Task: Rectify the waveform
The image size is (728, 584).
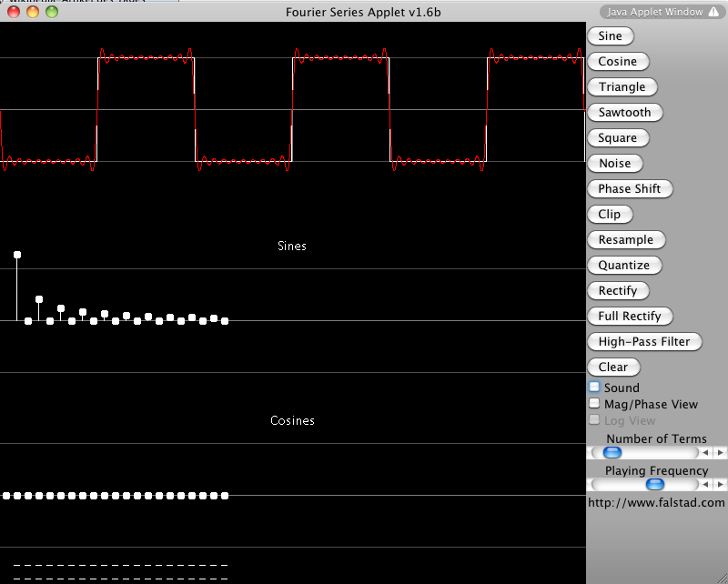Action: (618, 291)
